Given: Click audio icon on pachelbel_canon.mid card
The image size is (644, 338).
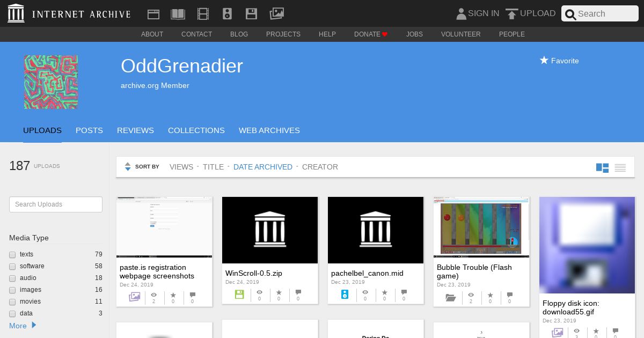Looking at the screenshot, I should pyautogui.click(x=345, y=295).
